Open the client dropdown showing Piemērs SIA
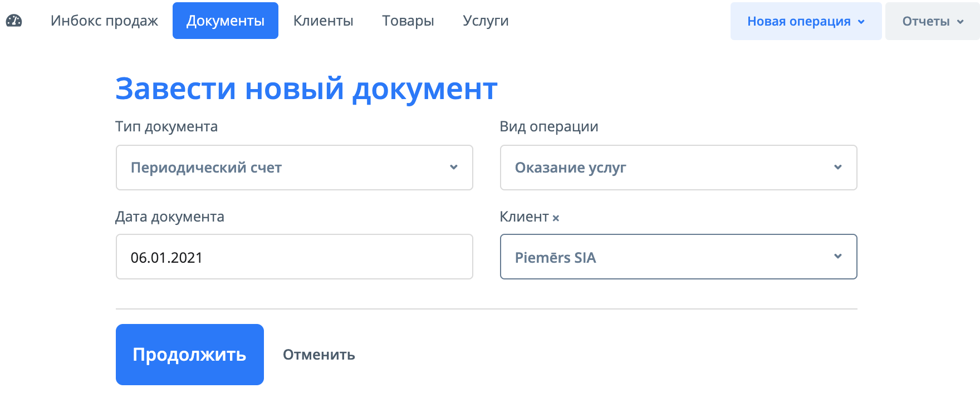The height and width of the screenshot is (393, 980). tap(678, 257)
